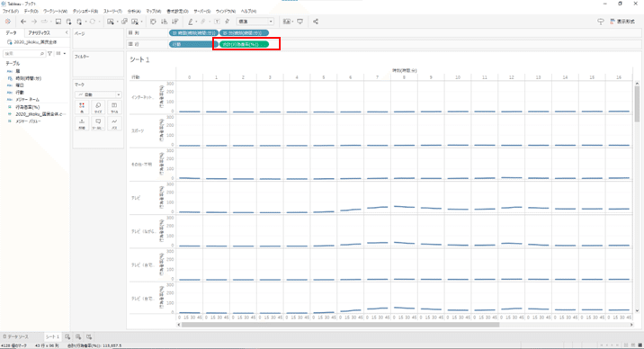The width and height of the screenshot is (644, 349).
Task: Click the Tableau start page logo icon
Action: tap(8, 22)
